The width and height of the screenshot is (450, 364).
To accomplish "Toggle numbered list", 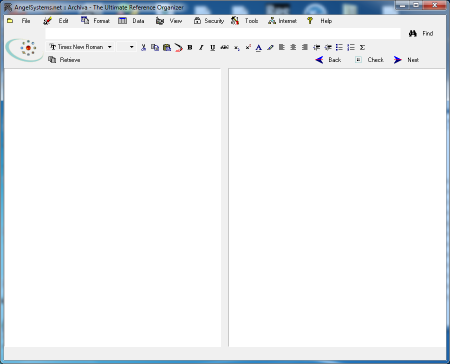I will pos(351,47).
